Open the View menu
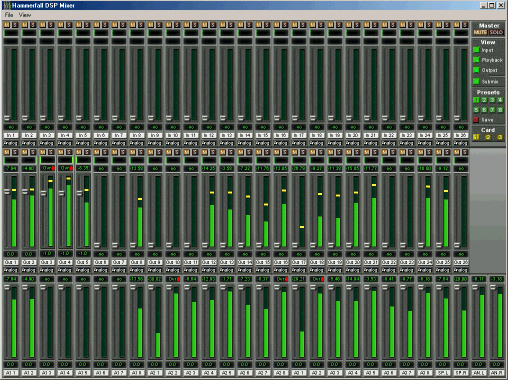508x380 pixels. (25, 15)
